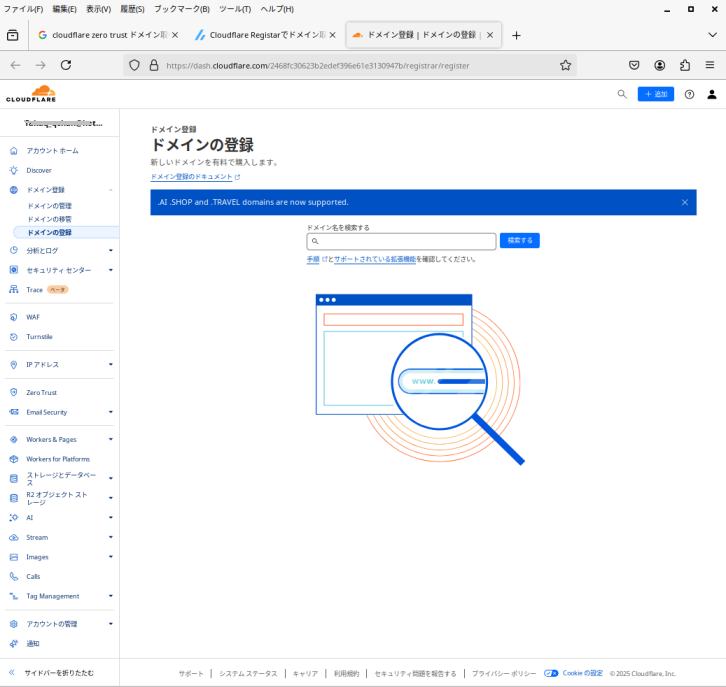Expand ストレージとデータベース section arrow
Viewport: 726px width, 687px height.
coord(111,478)
